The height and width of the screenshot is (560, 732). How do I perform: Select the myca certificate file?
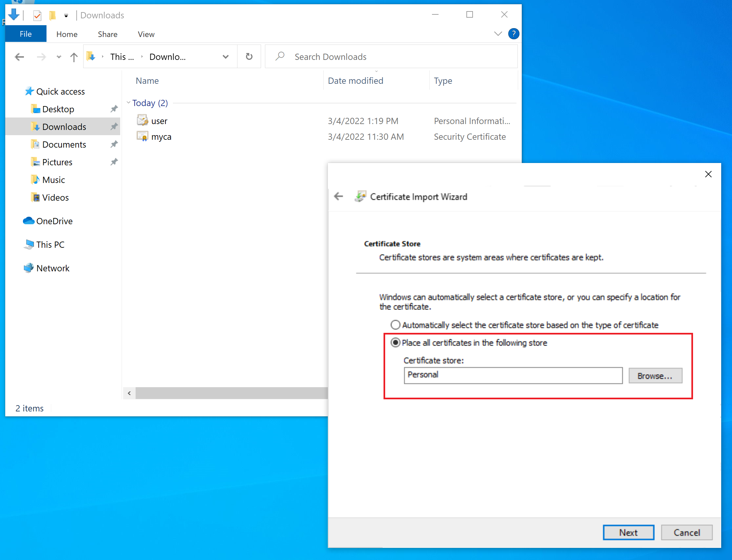161,137
